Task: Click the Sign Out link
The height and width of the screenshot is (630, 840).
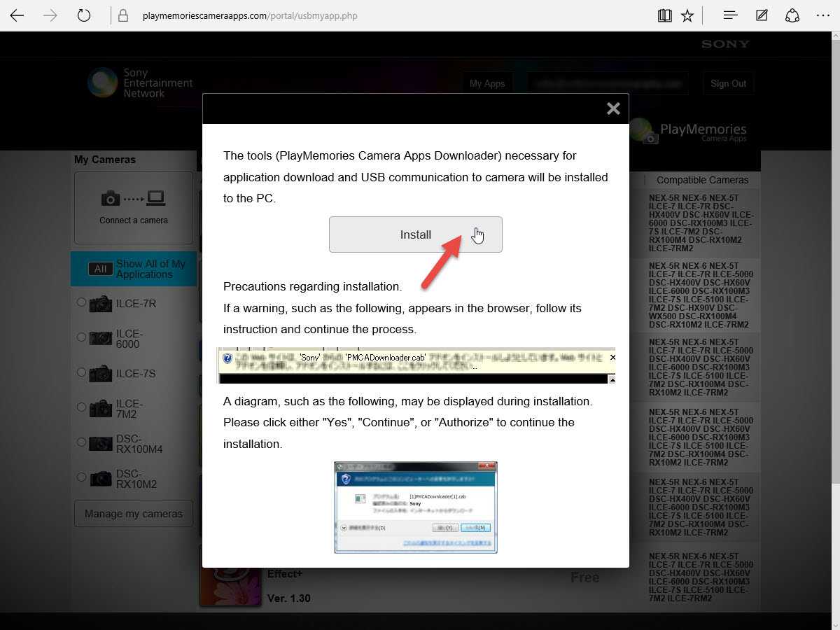Action: pyautogui.click(x=728, y=83)
